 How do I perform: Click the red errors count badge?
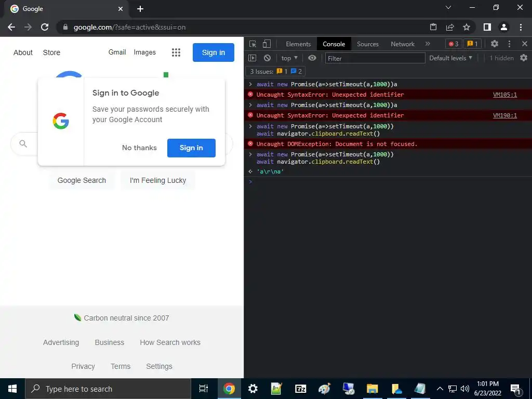454,44
